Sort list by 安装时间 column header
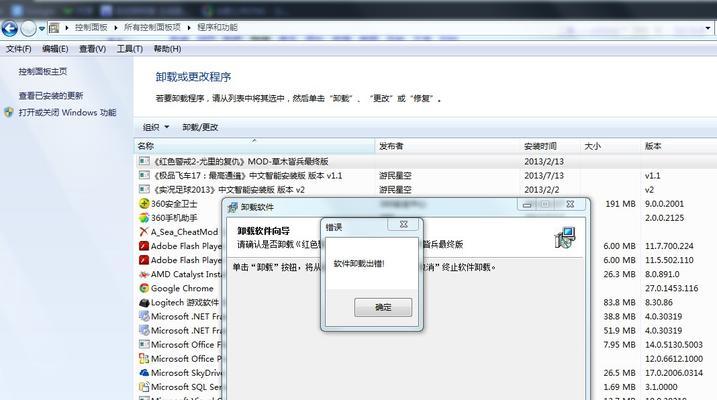The width and height of the screenshot is (717, 400). tap(550, 146)
